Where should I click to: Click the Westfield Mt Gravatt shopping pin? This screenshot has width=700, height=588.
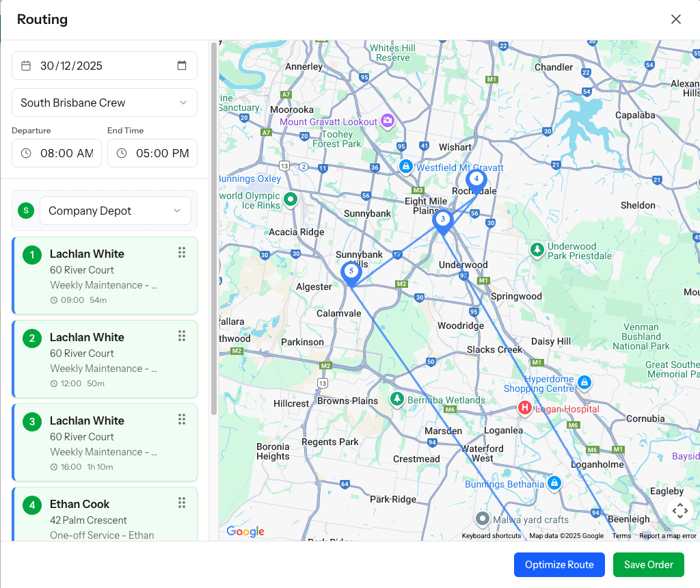coord(406,166)
